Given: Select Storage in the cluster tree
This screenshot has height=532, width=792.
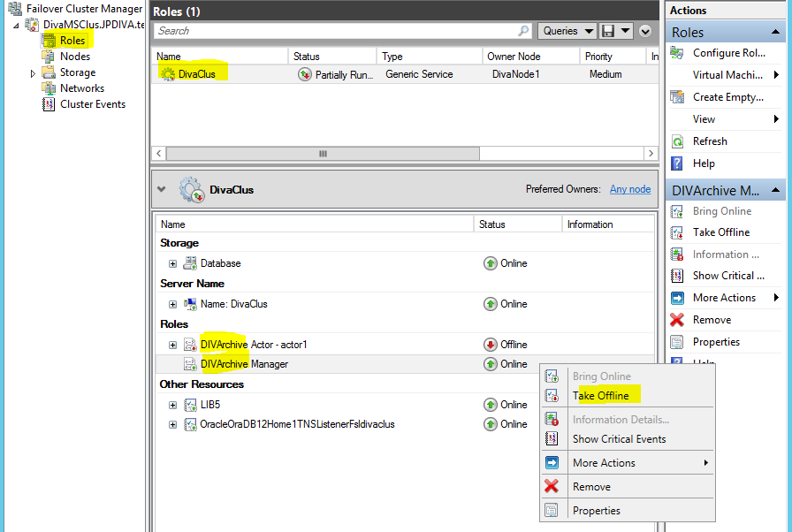Looking at the screenshot, I should tap(77, 72).
